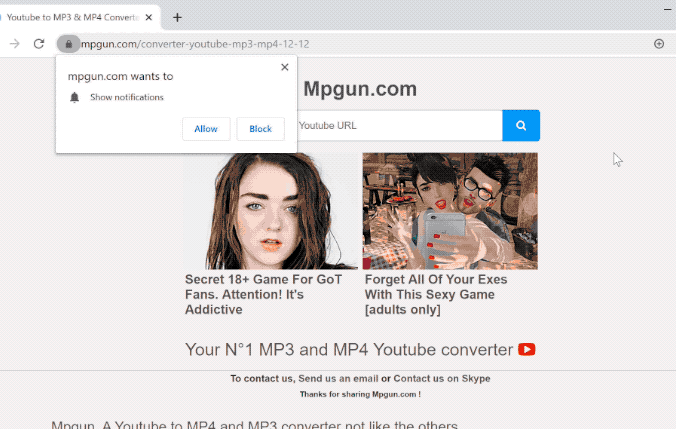Click the forward navigation arrow
The image size is (676, 429).
pyautogui.click(x=14, y=44)
